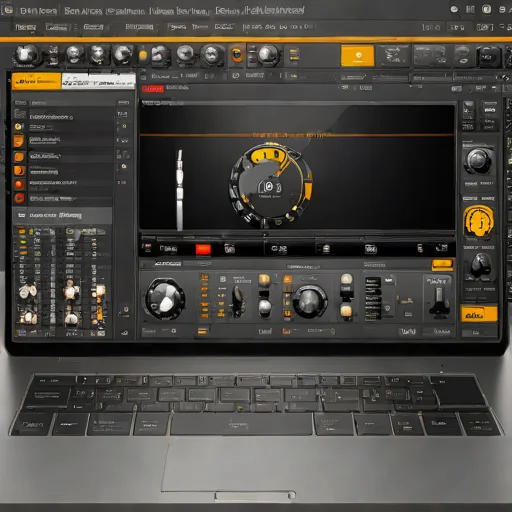Open the first menu in the menu bar
Screen dimensions: 512x512
[25, 27]
